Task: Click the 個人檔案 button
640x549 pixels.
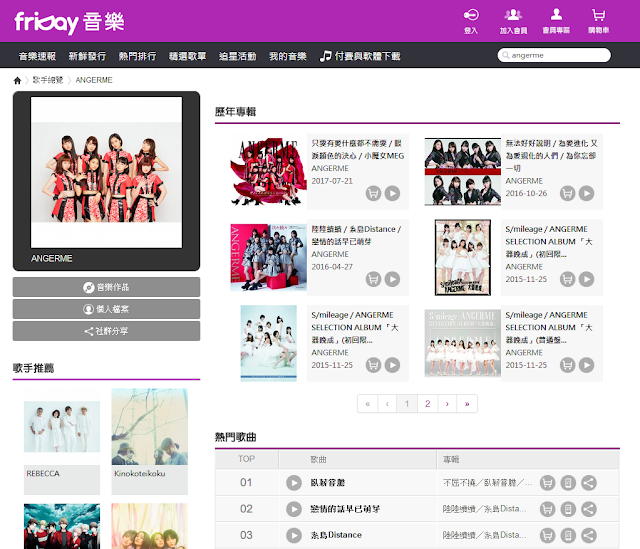Action: (107, 309)
